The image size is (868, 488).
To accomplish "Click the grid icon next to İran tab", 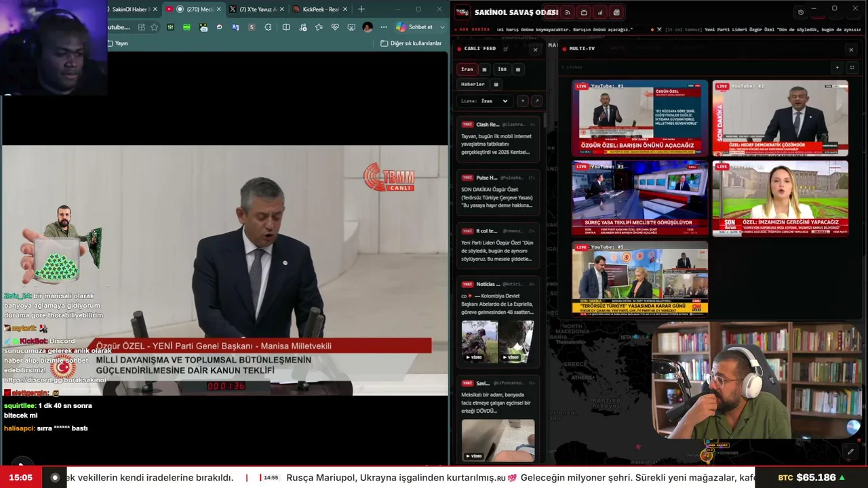I will 484,69.
